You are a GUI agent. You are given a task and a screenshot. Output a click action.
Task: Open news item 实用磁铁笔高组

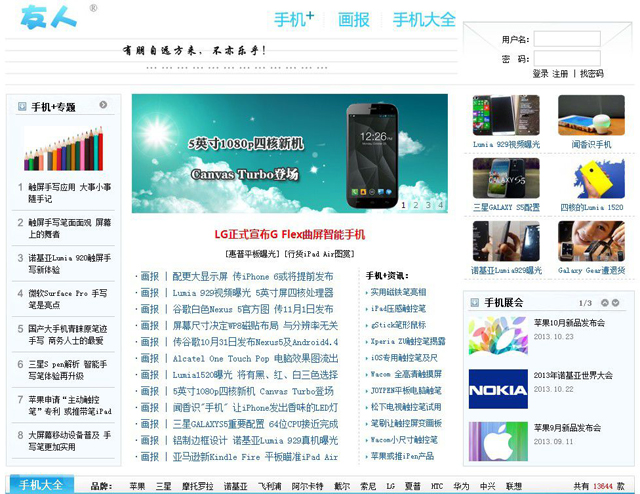pyautogui.click(x=398, y=292)
